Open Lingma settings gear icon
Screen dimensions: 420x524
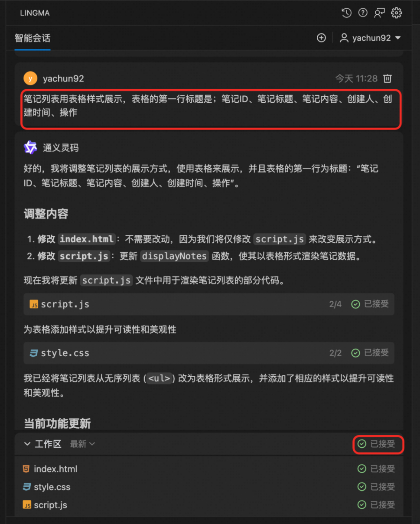(x=397, y=13)
